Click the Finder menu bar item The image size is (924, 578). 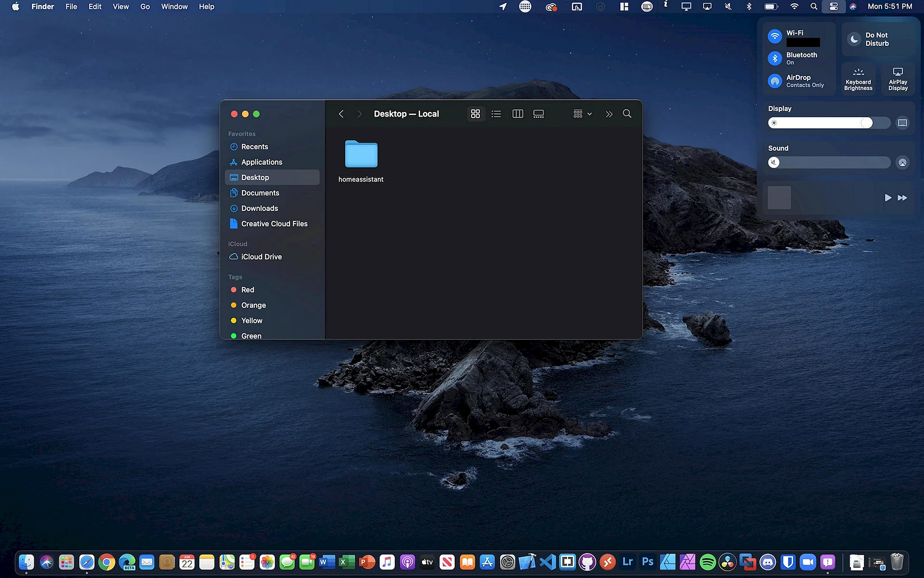tap(42, 7)
